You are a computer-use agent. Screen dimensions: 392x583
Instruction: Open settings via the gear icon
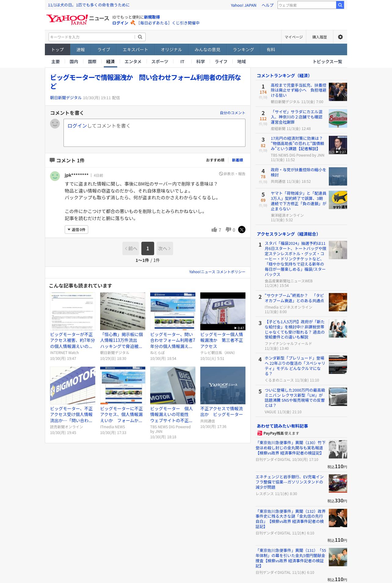pos(340,37)
